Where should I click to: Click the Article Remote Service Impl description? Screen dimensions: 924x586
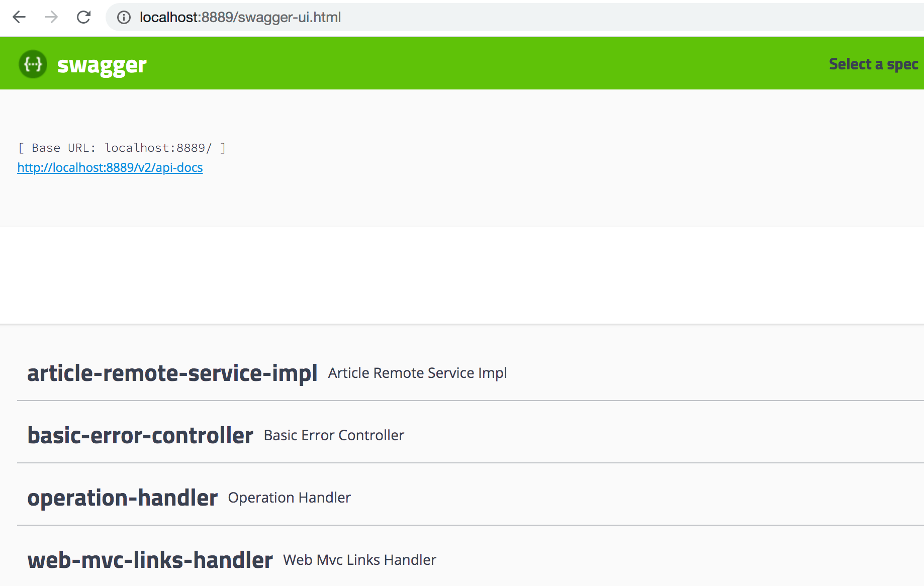(x=417, y=373)
